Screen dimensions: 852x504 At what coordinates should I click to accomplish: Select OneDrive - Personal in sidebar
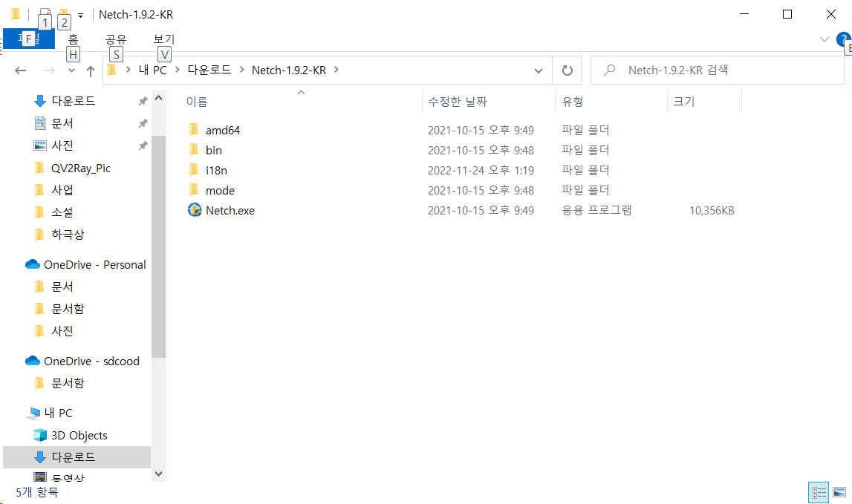(x=94, y=264)
